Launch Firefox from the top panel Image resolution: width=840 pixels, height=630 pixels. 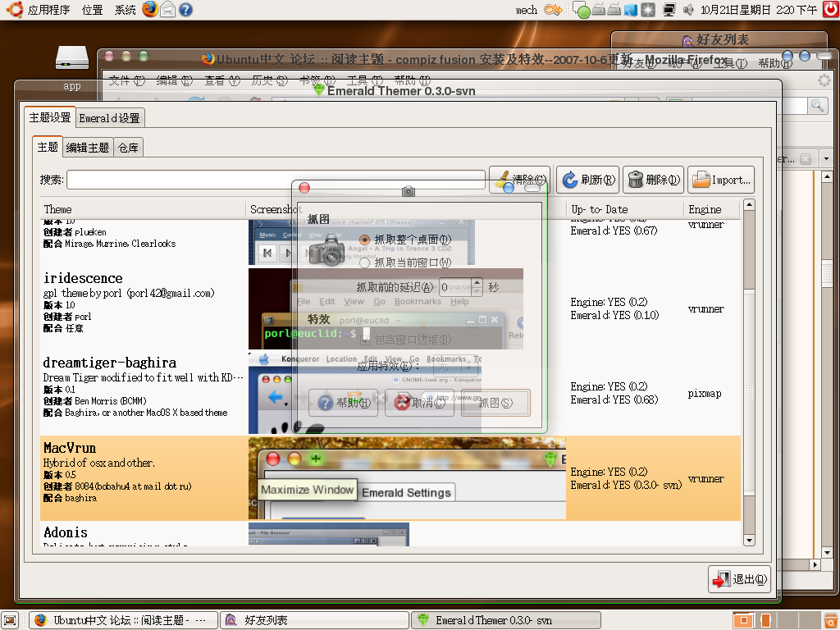pos(150,9)
